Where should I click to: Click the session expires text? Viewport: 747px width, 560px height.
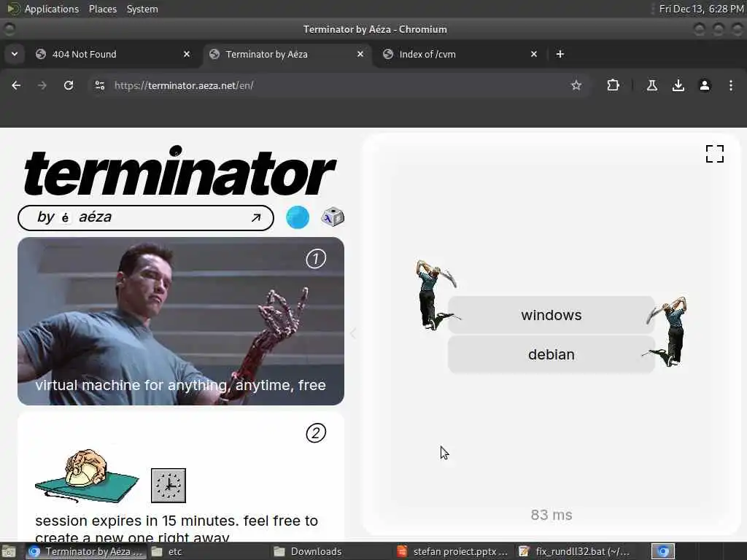(177, 529)
